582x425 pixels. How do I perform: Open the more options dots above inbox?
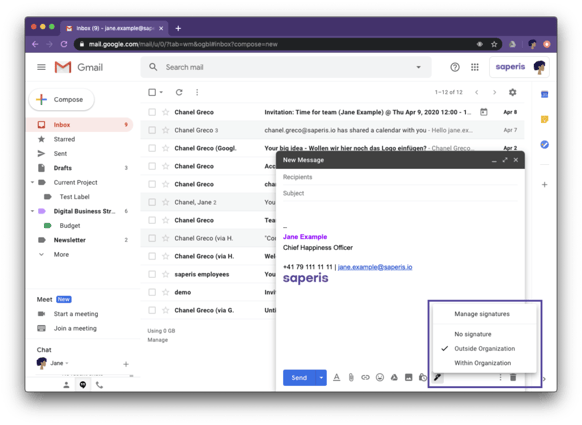pos(197,92)
